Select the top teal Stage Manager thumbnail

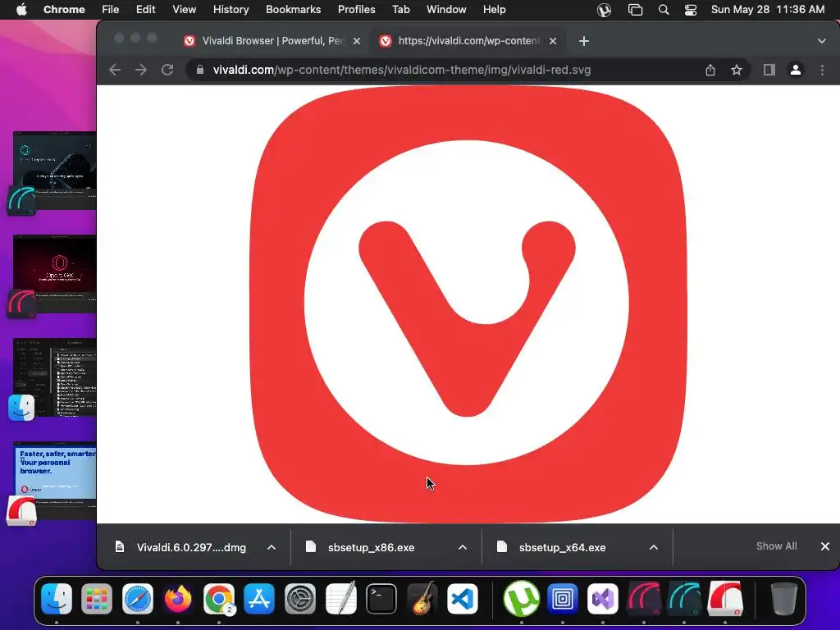click(x=55, y=171)
